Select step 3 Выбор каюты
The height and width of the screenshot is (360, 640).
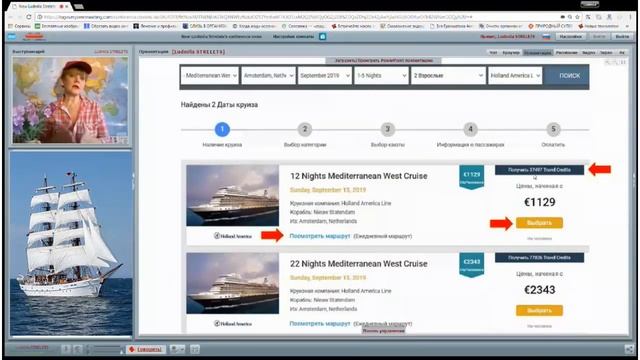[387, 129]
